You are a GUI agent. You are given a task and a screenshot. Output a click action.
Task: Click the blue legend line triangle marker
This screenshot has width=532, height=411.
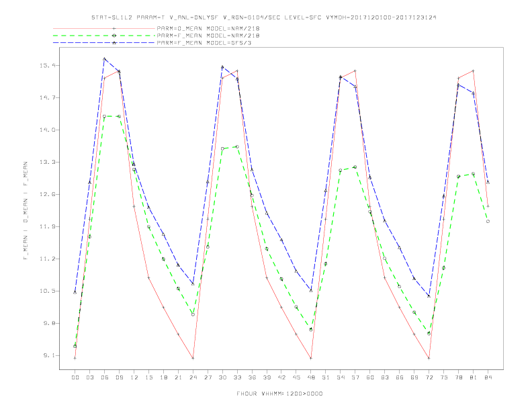114,43
